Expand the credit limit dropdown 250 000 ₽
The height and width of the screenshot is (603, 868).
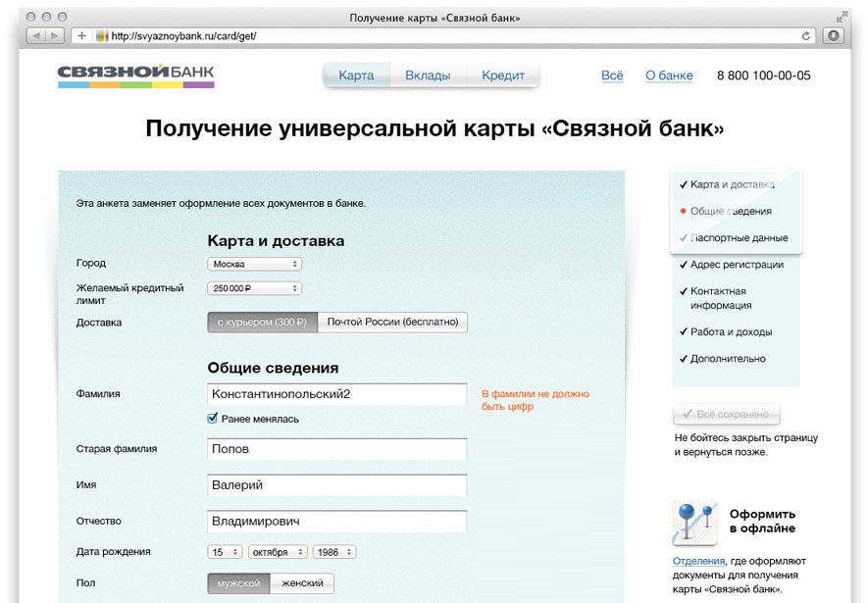pyautogui.click(x=254, y=288)
